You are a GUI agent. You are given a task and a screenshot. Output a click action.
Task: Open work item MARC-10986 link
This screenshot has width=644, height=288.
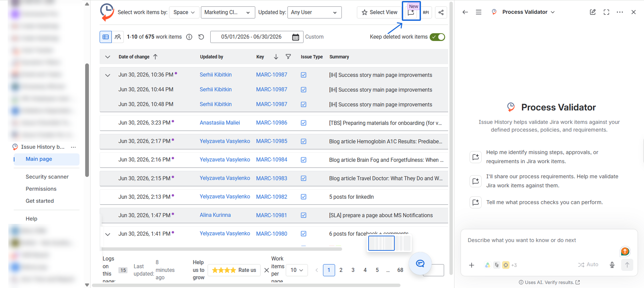271,123
